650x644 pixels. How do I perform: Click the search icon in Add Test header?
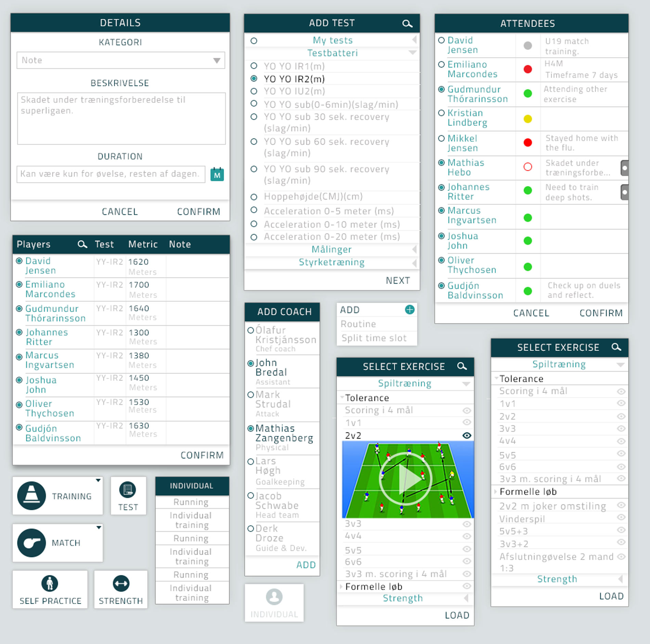click(x=407, y=24)
